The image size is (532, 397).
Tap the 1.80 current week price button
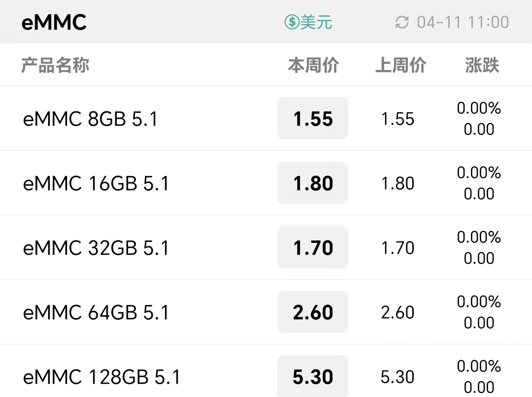(x=313, y=183)
